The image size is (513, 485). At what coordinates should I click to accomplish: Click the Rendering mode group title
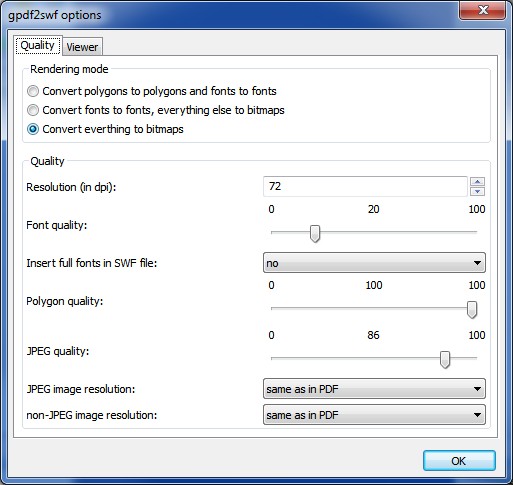pos(69,69)
